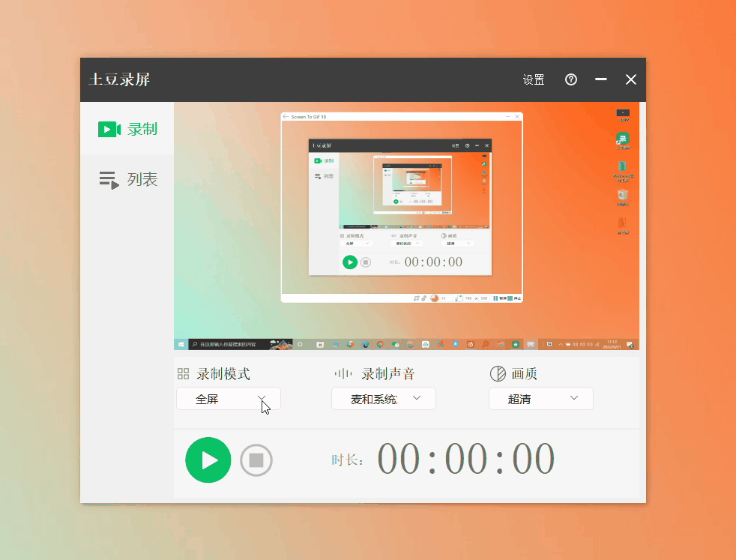The image size is (736, 560).
Task: Open the 超清 picture quality dropdown
Action: tap(540, 398)
